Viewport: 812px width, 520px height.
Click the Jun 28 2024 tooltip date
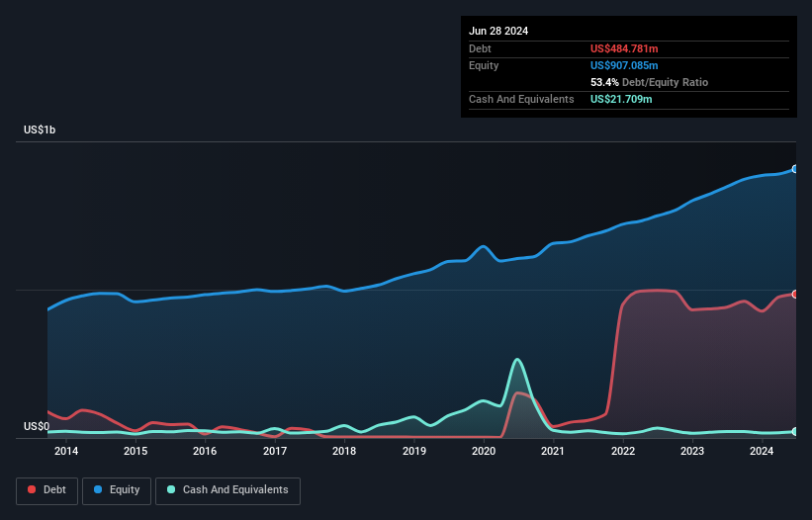[x=498, y=31]
